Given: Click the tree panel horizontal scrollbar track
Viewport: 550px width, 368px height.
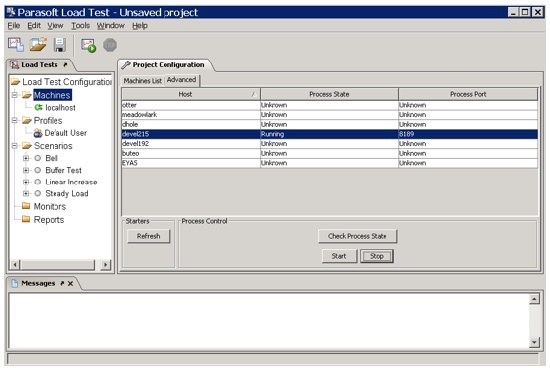Looking at the screenshot, I should [57, 265].
